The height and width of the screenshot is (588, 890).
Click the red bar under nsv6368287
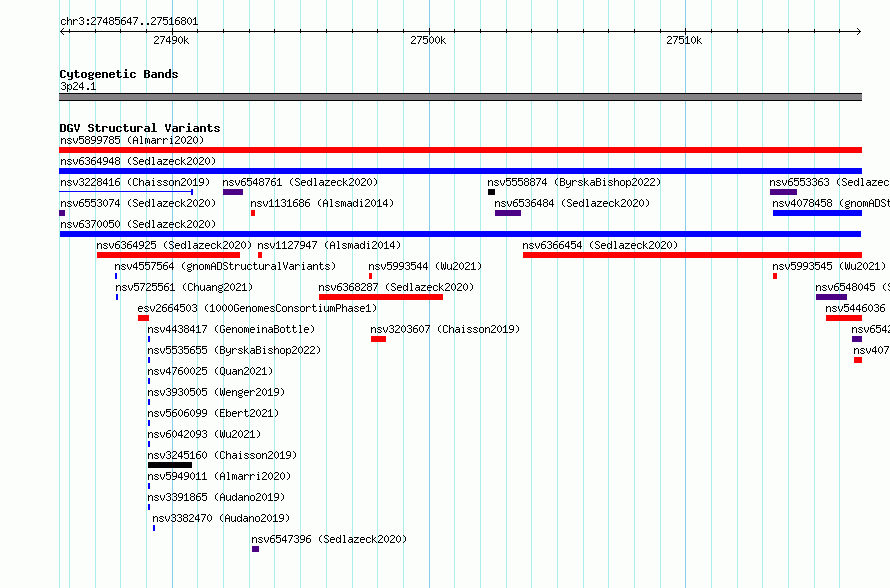tap(381, 297)
